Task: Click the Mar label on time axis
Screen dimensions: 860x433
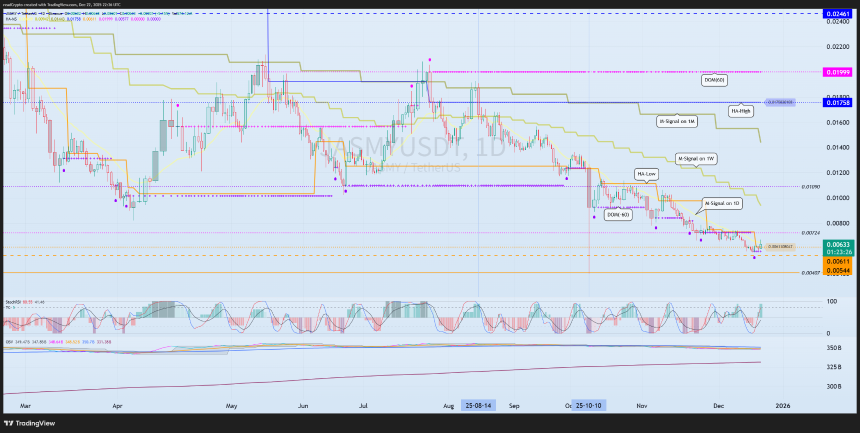Action: (25, 406)
